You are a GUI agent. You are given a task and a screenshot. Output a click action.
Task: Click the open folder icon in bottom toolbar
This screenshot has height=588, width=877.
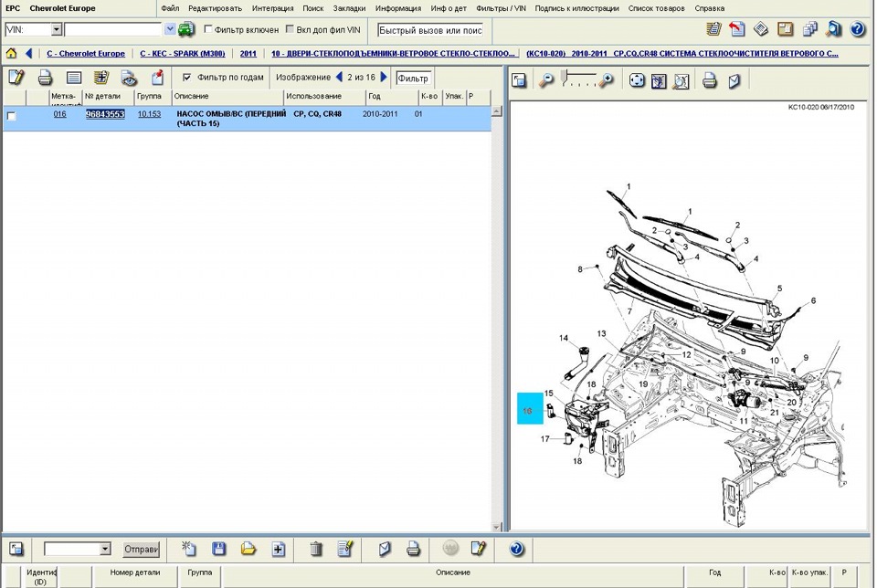pyautogui.click(x=248, y=549)
